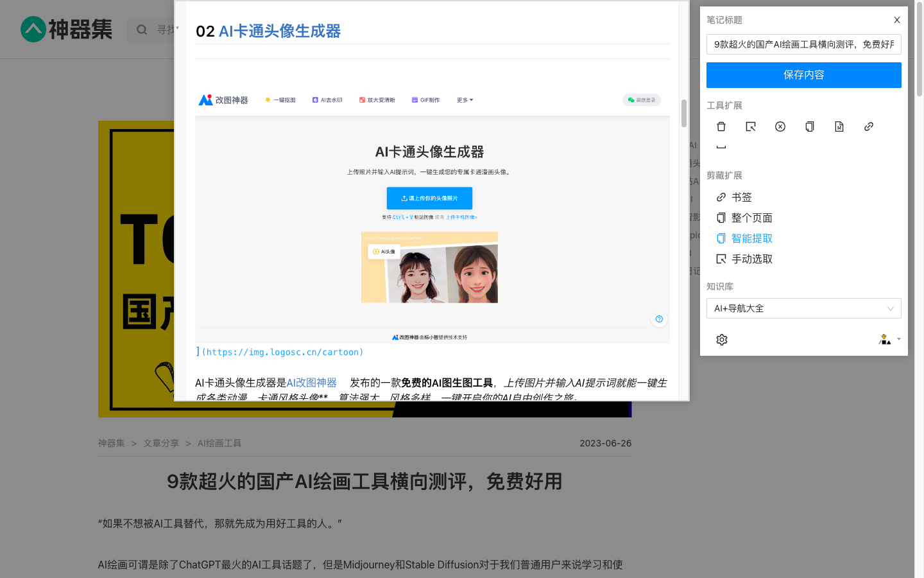Select 一键抠图 in the 改图神器 navigation

(x=280, y=100)
